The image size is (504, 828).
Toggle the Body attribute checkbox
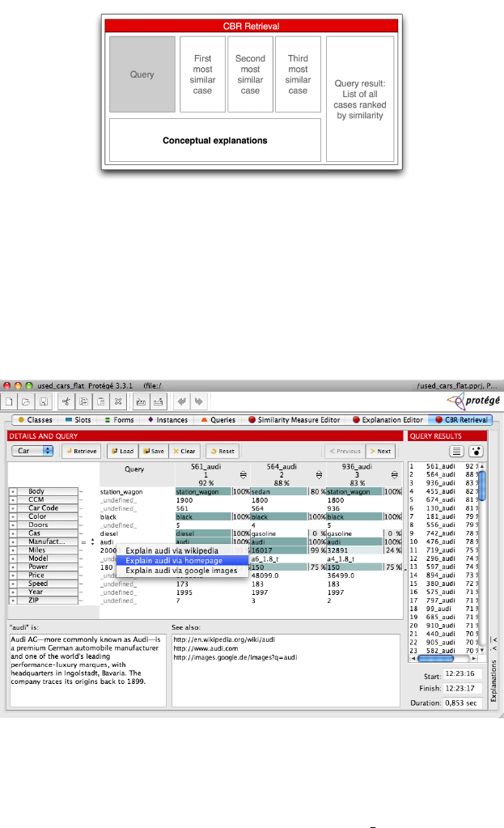point(13,491)
